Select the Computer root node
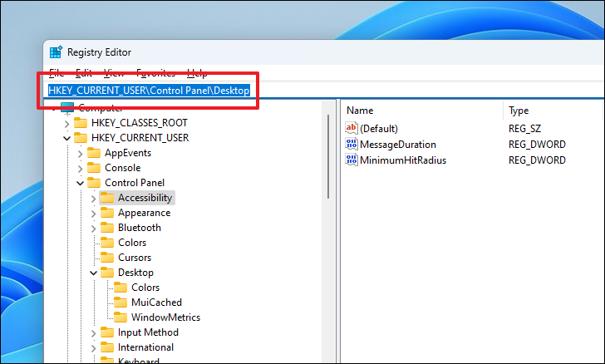Screen dimensions: 605x364 tap(101, 108)
